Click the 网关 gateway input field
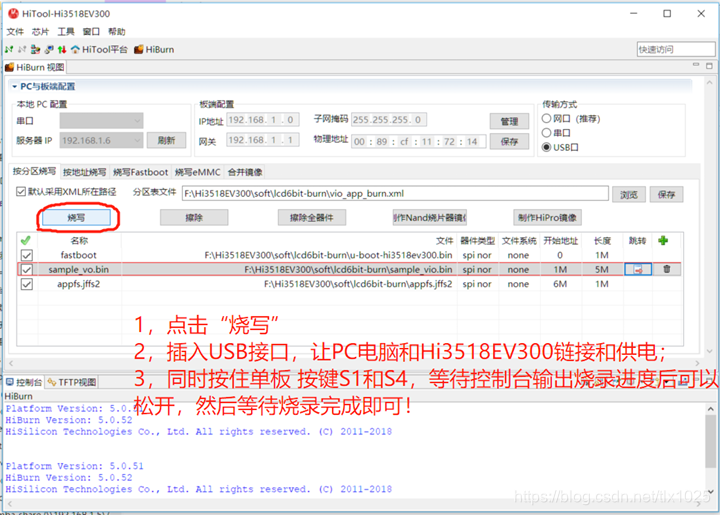 click(263, 140)
